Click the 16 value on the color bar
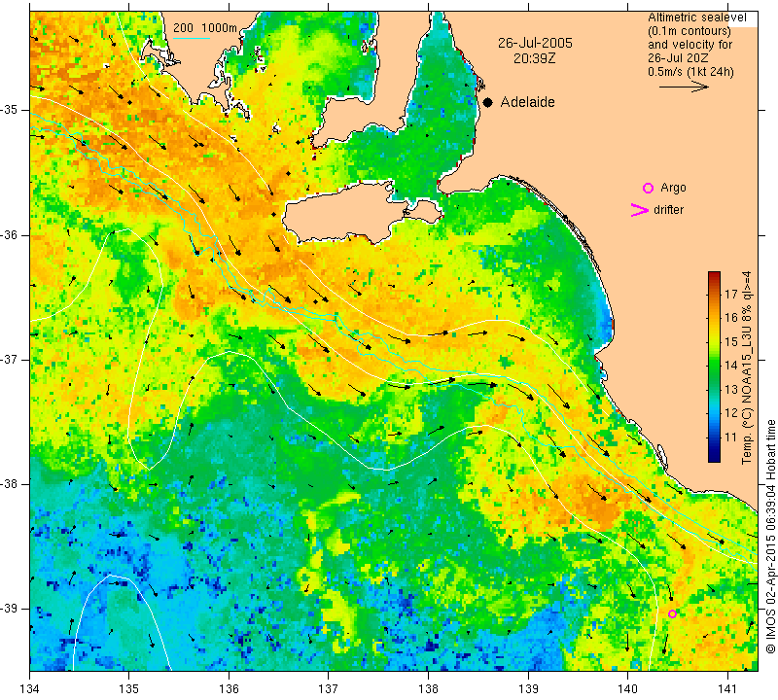 pos(731,318)
